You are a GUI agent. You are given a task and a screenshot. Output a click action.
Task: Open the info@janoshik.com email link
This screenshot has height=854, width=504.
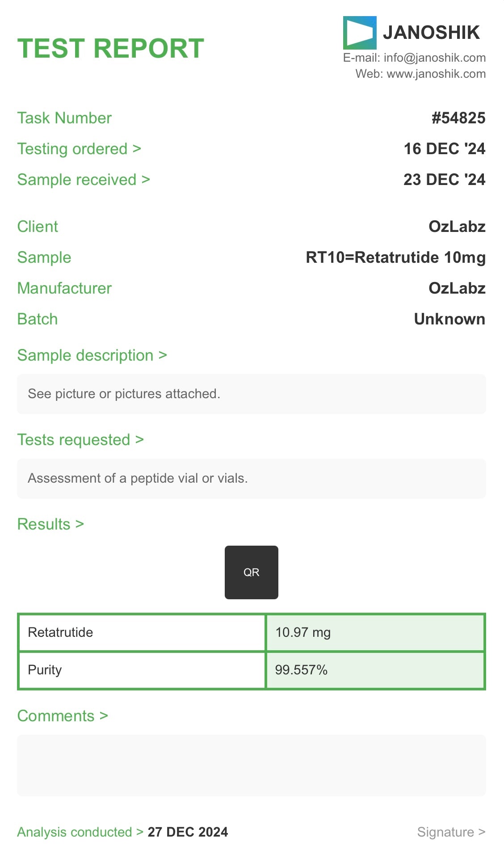(434, 58)
